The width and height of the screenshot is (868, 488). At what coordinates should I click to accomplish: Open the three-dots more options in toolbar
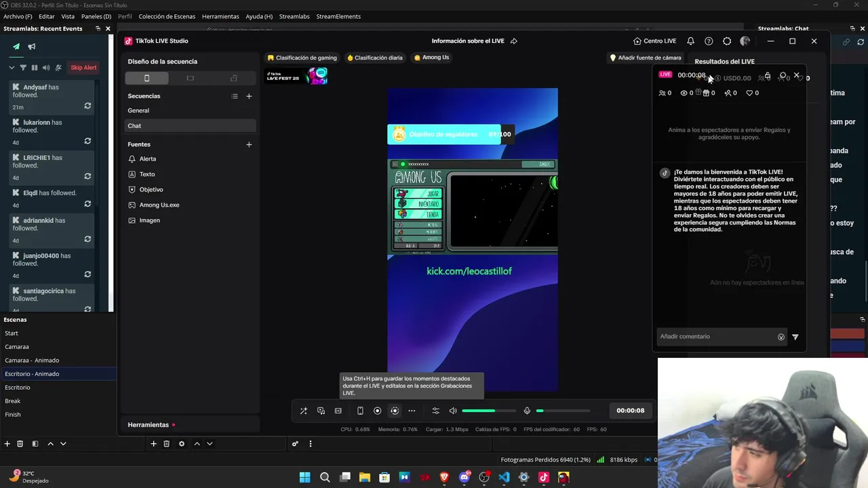click(x=412, y=411)
